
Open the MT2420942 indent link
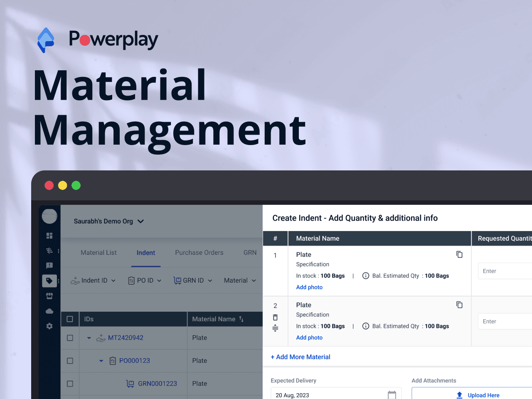tap(126, 338)
